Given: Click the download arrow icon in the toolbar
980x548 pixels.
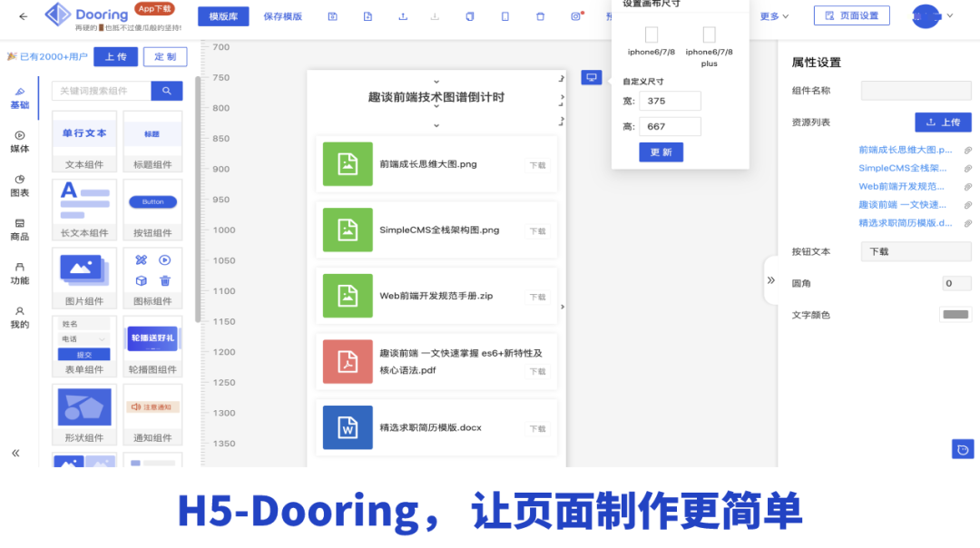Looking at the screenshot, I should [435, 16].
